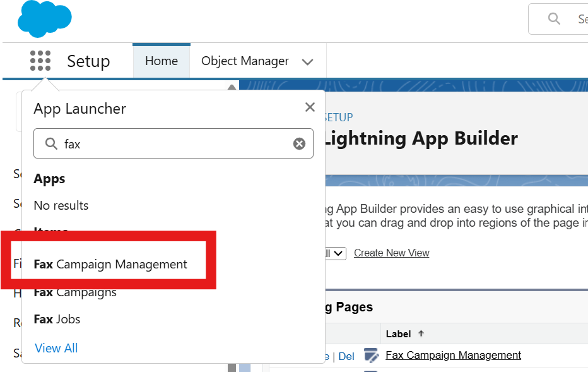Viewport: 588px width, 372px height.
Task: Click the global search magnifier icon
Action: (x=554, y=19)
